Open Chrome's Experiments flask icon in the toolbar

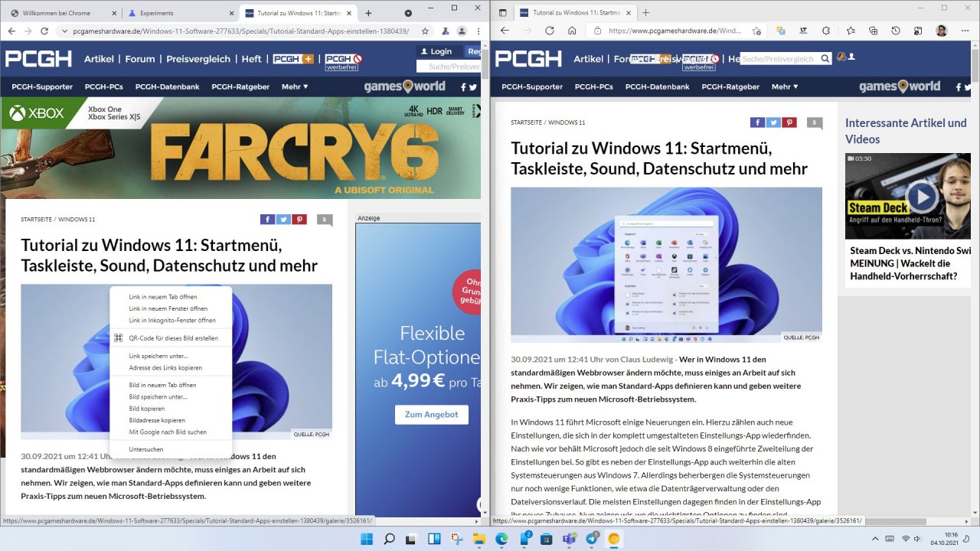click(444, 31)
